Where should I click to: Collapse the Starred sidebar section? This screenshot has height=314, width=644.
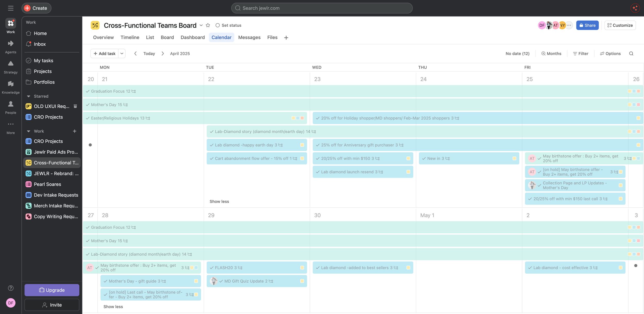29,96
